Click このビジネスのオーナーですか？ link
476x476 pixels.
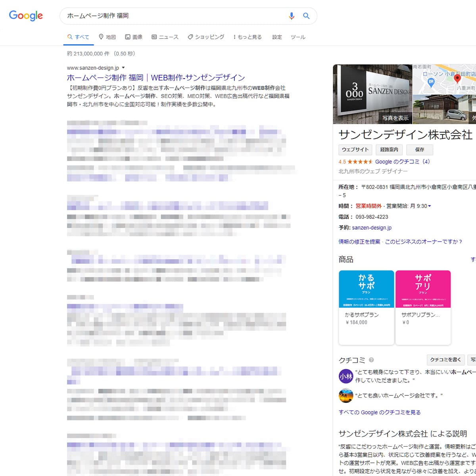click(x=424, y=242)
